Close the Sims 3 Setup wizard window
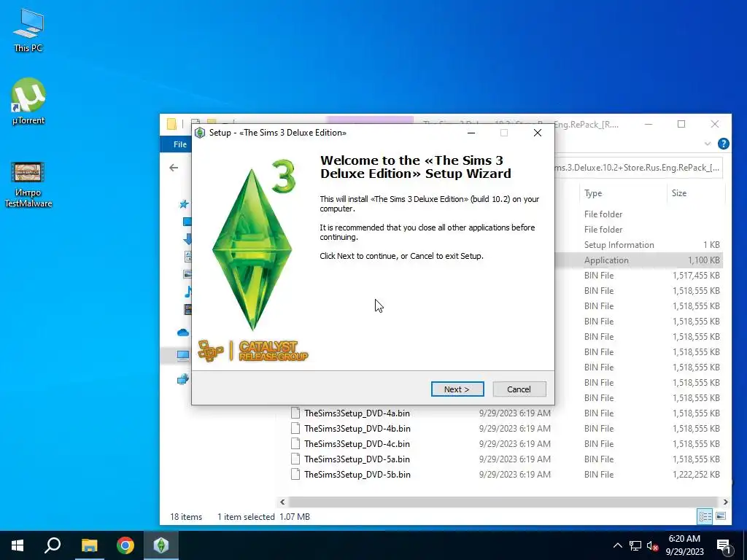747x560 pixels. [538, 133]
